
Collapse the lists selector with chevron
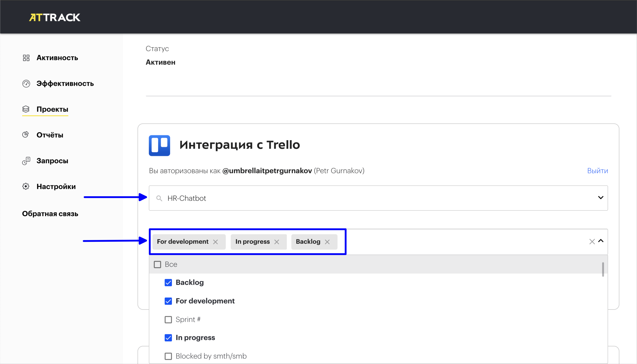(x=601, y=241)
